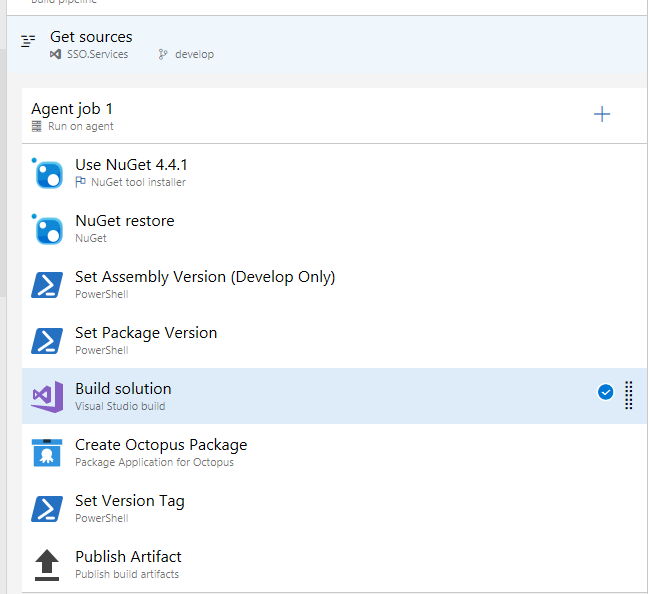Viewport: 651px width, 594px height.
Task: Click the Use NuGet 4.4.1 task icon
Action: [48, 173]
